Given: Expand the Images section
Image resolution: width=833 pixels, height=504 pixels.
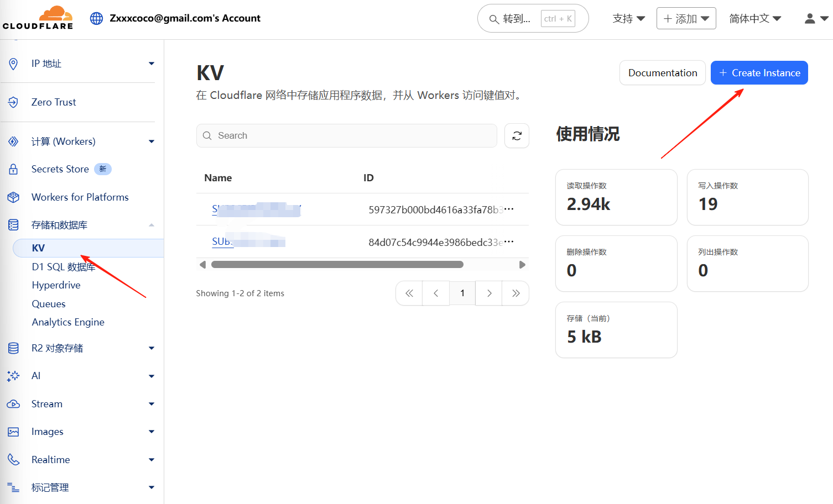Looking at the screenshot, I should pos(152,432).
